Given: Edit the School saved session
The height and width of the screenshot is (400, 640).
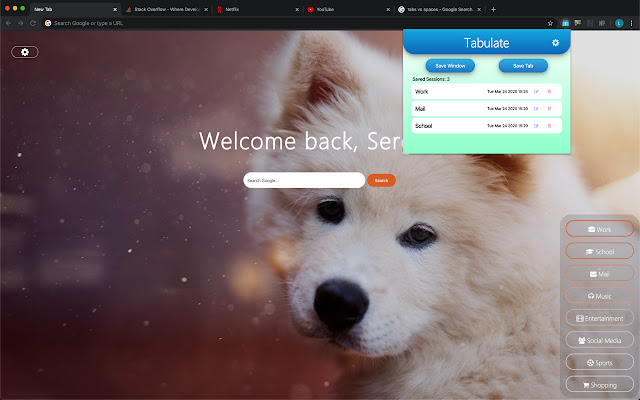Looking at the screenshot, I should coord(536,126).
